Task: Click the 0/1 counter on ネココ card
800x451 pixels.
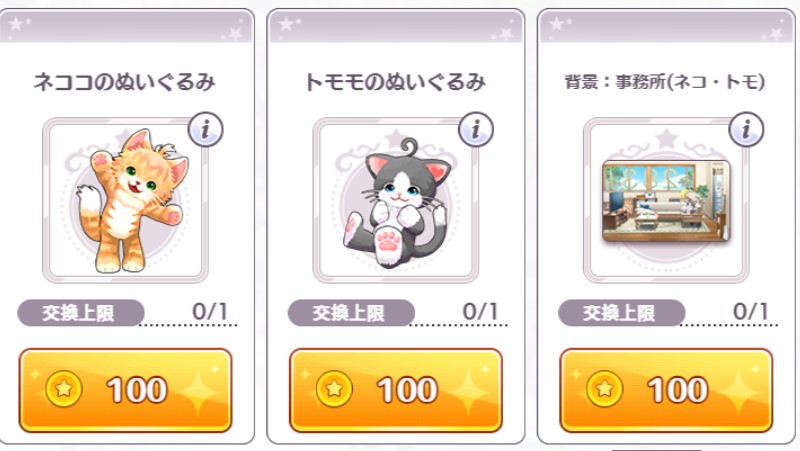Action: point(210,311)
